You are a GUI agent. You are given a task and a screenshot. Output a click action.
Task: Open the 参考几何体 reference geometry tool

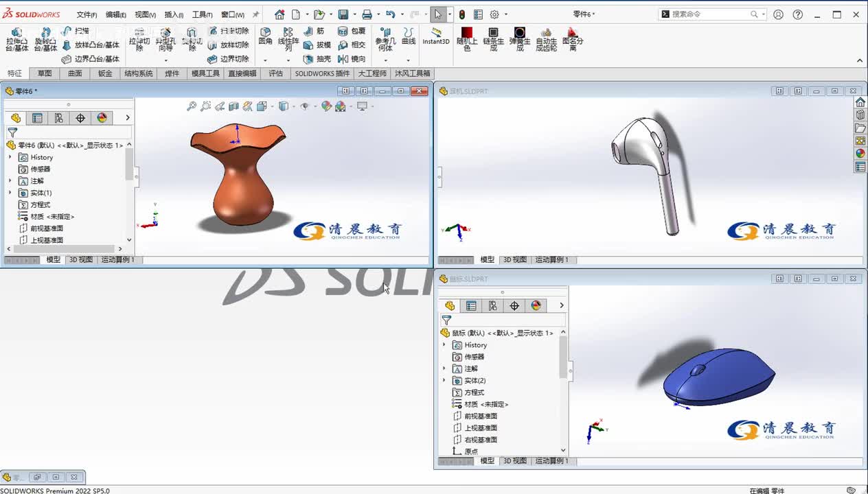point(385,40)
